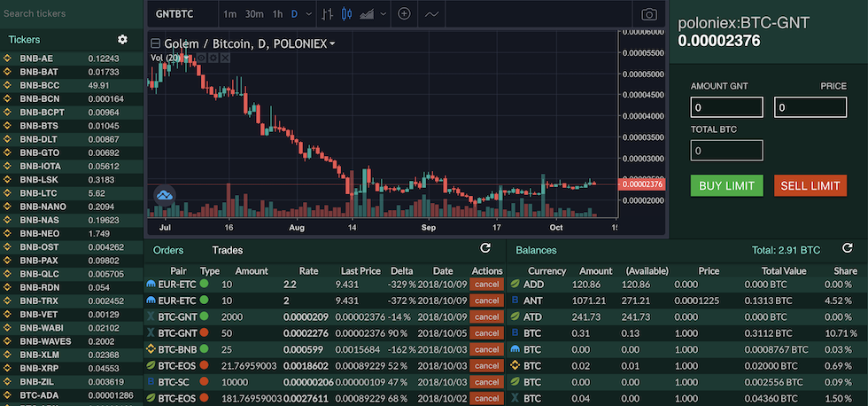Refresh the Orders panel
Image resolution: width=868 pixels, height=406 pixels.
[485, 247]
